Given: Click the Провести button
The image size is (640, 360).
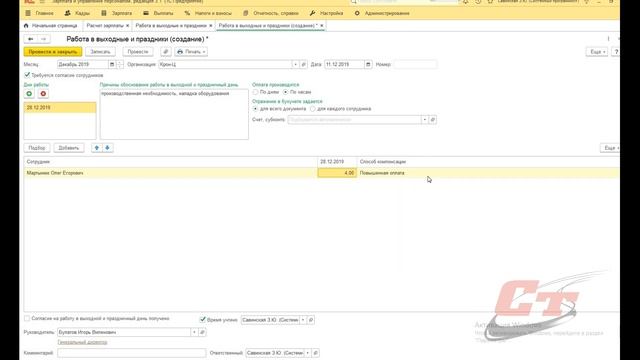Looking at the screenshot, I should (x=138, y=52).
